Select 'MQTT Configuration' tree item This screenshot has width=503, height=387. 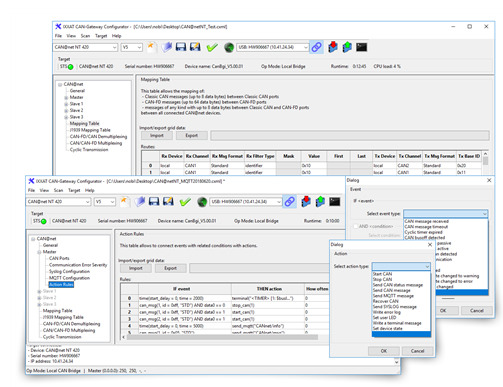[x=69, y=278]
